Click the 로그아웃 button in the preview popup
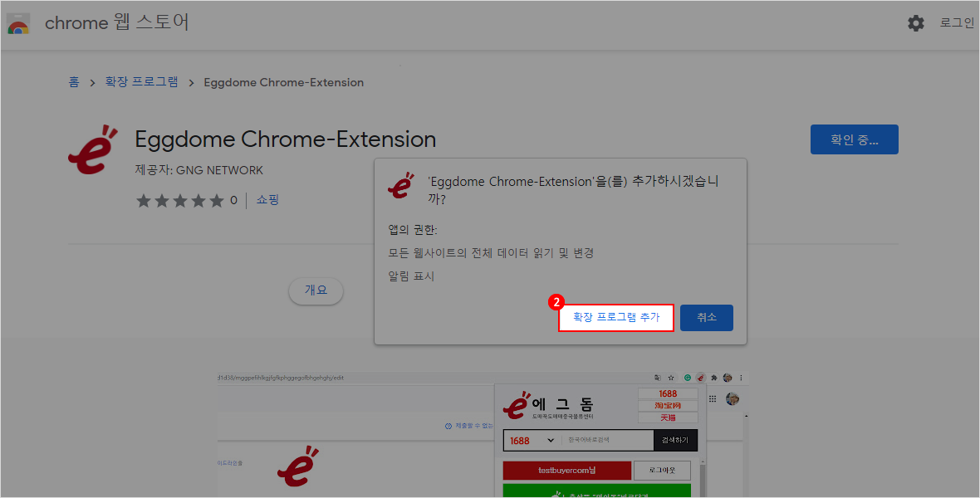Screen dimensions: 980x498 [662, 471]
